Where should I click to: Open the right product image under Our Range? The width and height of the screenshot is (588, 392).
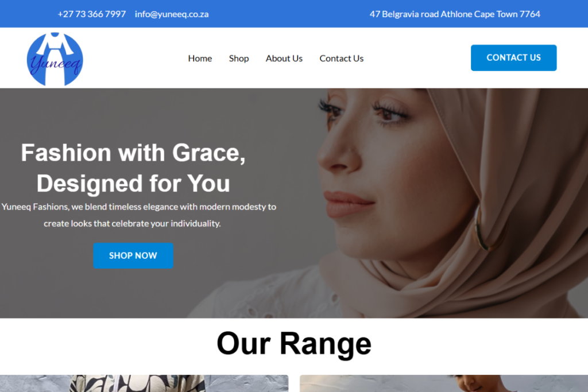[444, 383]
